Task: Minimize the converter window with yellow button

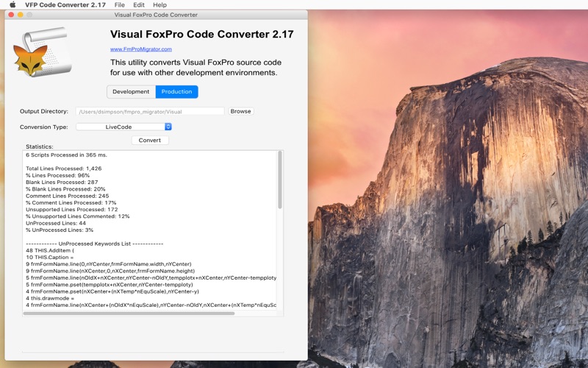Action: (21, 15)
